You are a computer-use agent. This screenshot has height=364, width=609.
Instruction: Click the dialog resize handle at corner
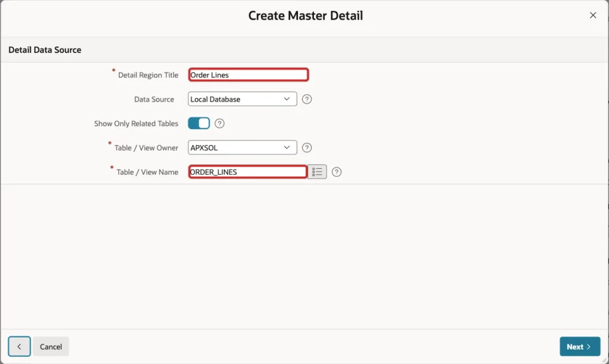[x=604, y=360]
